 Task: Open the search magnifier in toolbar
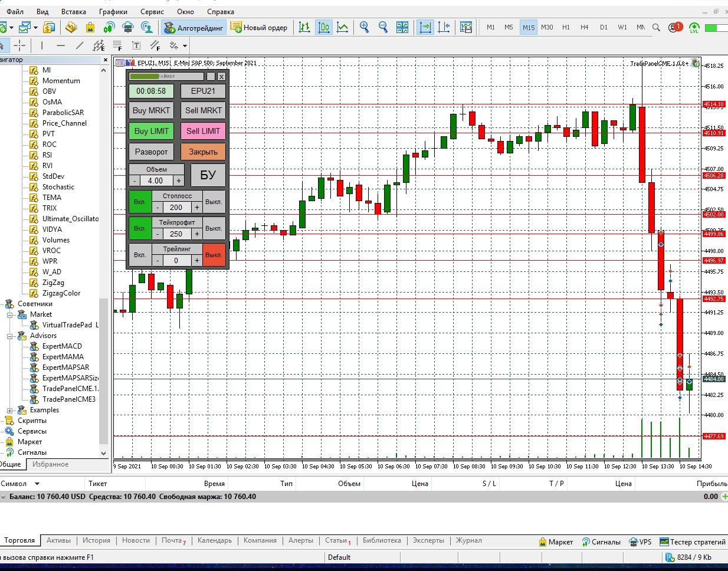(x=656, y=27)
